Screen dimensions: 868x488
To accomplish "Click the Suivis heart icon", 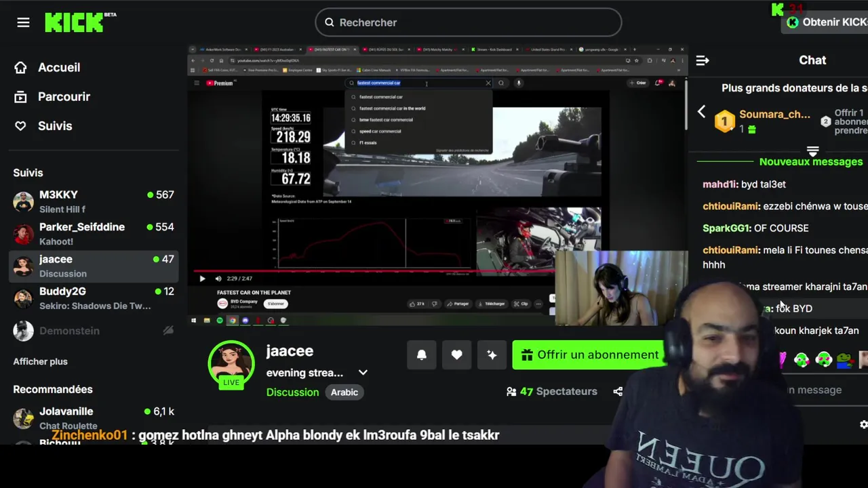I will 20,125.
